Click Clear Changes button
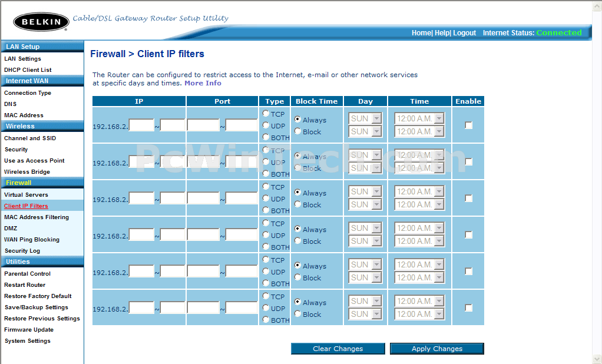 click(338, 349)
